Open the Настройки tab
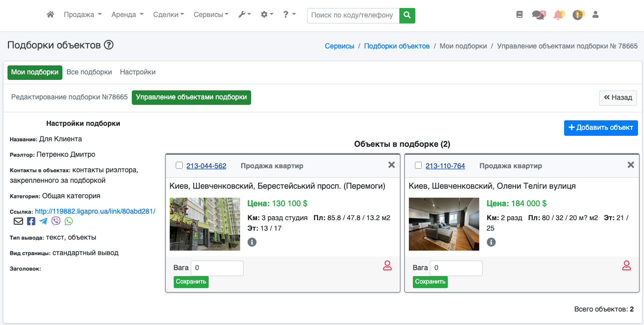Image resolution: width=644 pixels, height=325 pixels. [x=138, y=72]
